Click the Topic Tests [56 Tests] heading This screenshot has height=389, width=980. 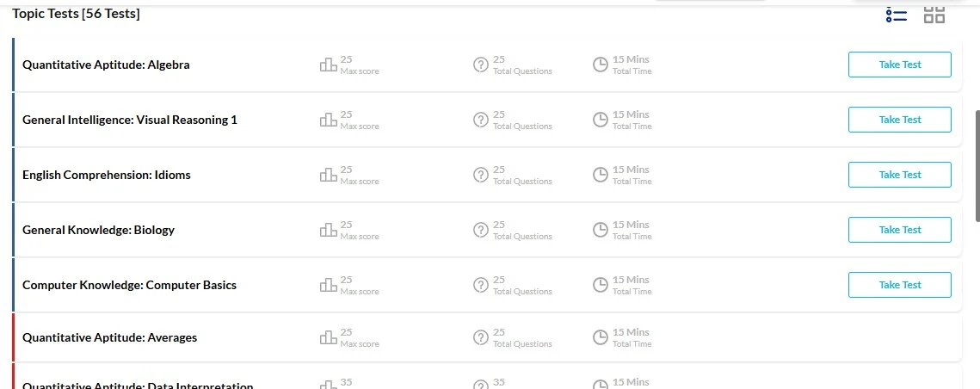point(77,13)
